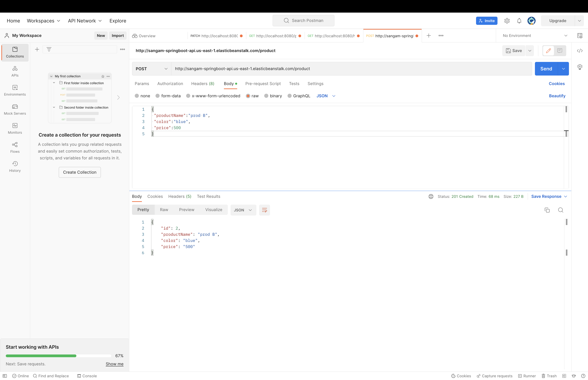This screenshot has height=380, width=588.
Task: Select the none body option
Action: (142, 96)
